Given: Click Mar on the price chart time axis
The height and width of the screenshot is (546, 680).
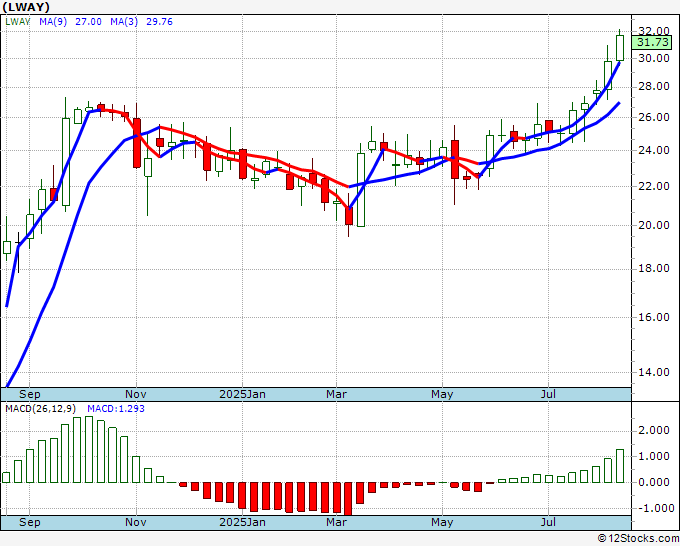Looking at the screenshot, I should (x=337, y=394).
